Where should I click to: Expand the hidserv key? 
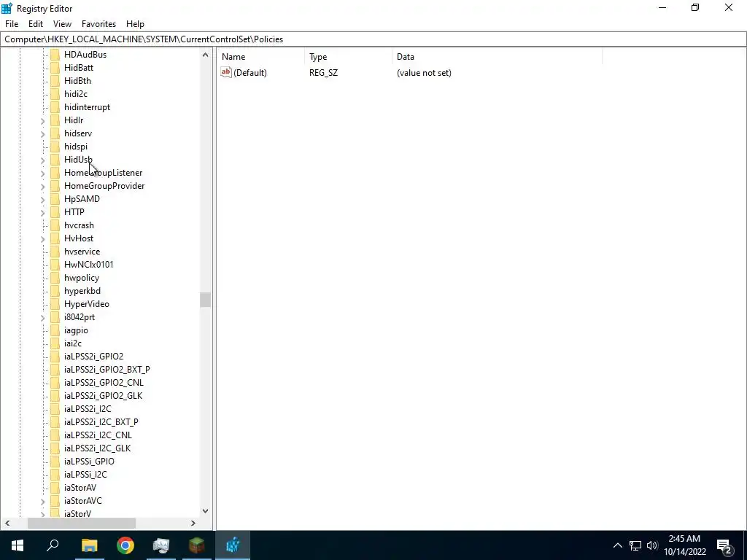(x=42, y=134)
